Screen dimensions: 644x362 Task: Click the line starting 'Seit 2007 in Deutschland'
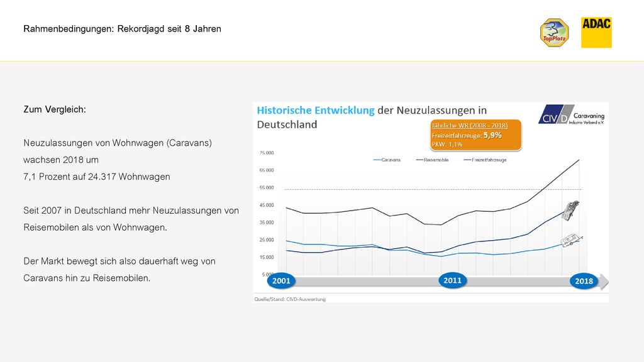[131, 211]
